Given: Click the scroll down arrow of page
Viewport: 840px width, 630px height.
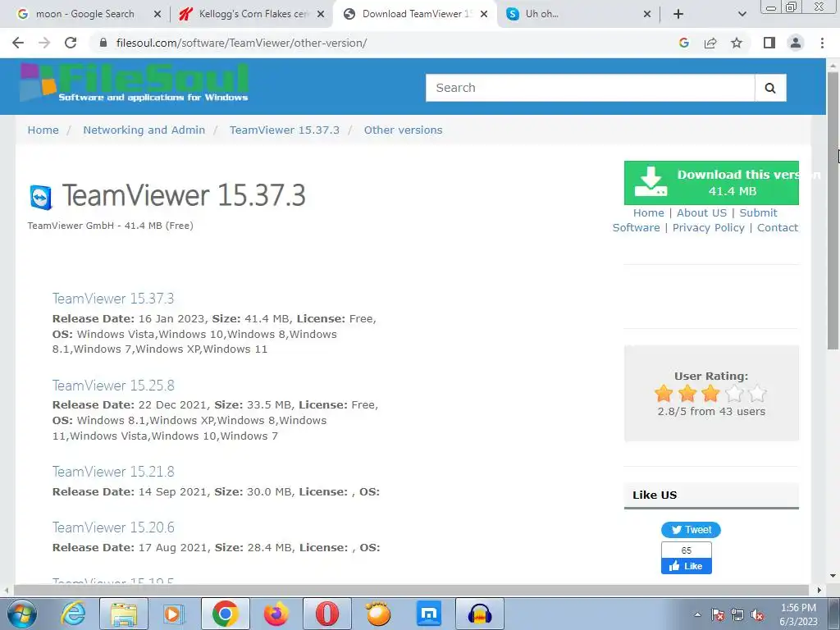Looking at the screenshot, I should 833,576.
